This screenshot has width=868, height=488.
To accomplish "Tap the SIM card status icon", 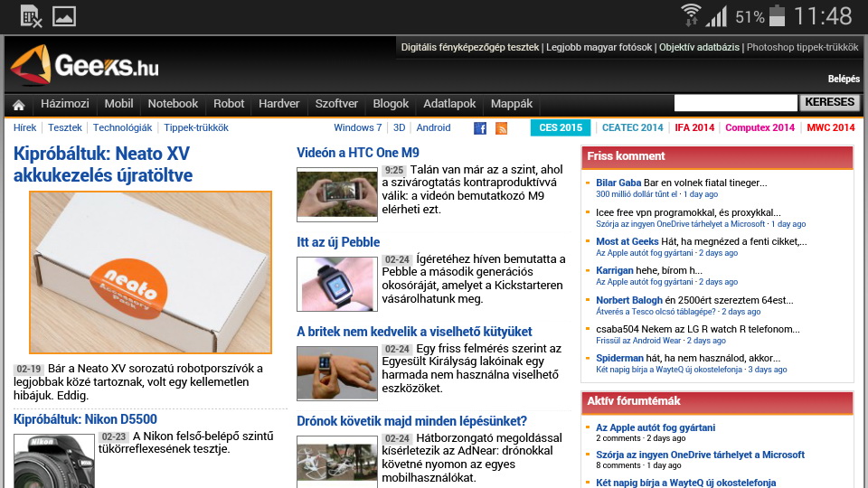I will pyautogui.click(x=31, y=15).
